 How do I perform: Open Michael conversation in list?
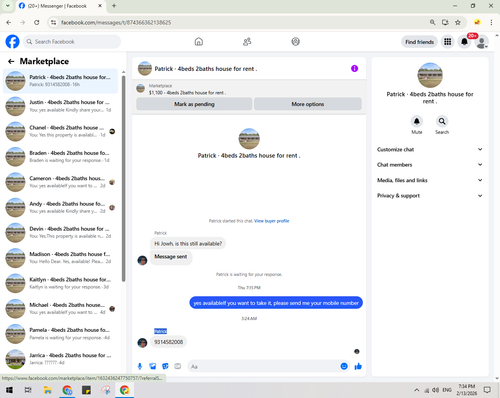(60, 309)
